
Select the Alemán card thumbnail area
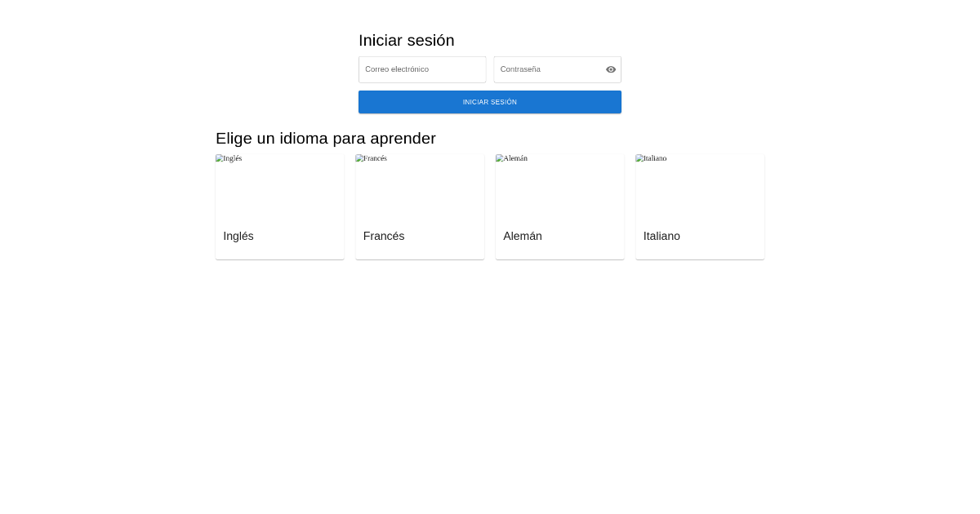pos(559,188)
